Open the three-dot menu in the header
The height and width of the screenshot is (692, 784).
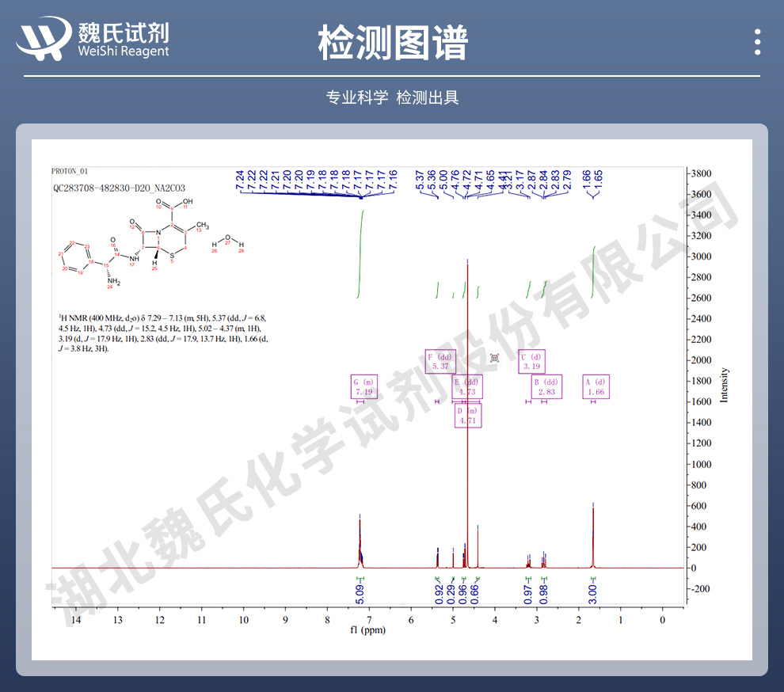pos(758,42)
